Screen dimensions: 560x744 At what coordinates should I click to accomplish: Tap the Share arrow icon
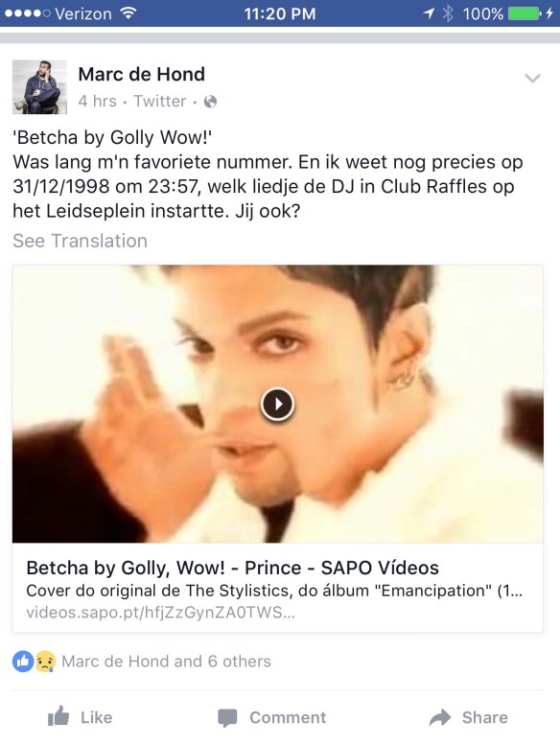(440, 717)
